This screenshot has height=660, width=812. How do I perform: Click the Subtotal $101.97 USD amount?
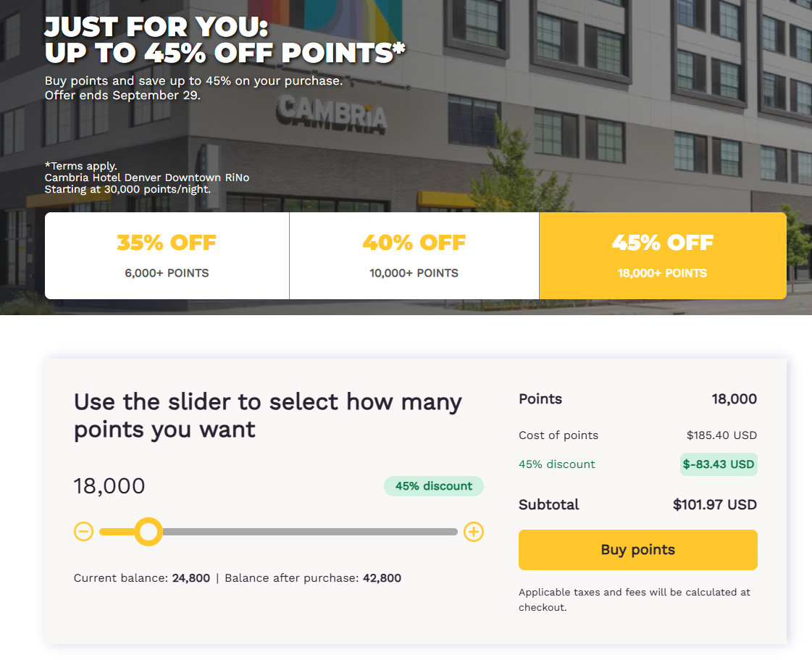[715, 504]
